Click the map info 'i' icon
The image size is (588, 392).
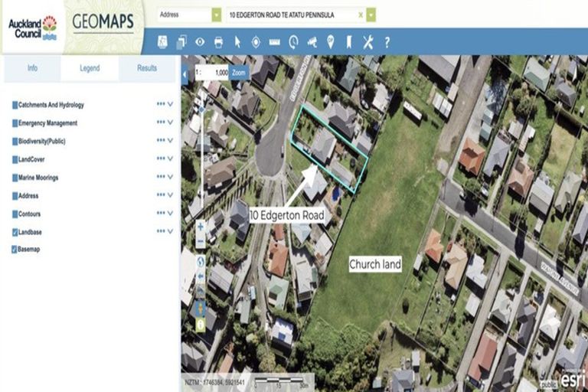tap(201, 325)
